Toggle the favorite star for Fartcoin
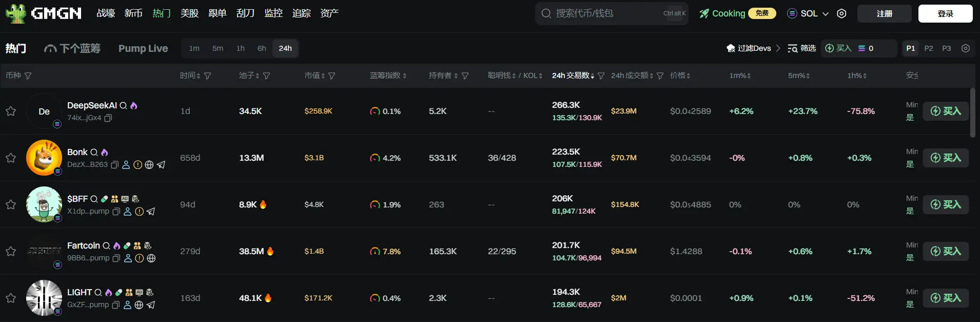Screen dimensions: 980x322 [x=11, y=251]
